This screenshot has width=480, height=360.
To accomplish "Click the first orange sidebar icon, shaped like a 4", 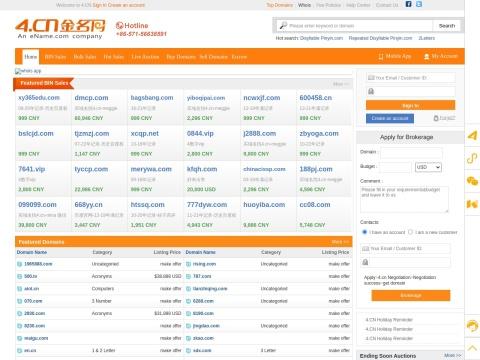I will 472,136.
